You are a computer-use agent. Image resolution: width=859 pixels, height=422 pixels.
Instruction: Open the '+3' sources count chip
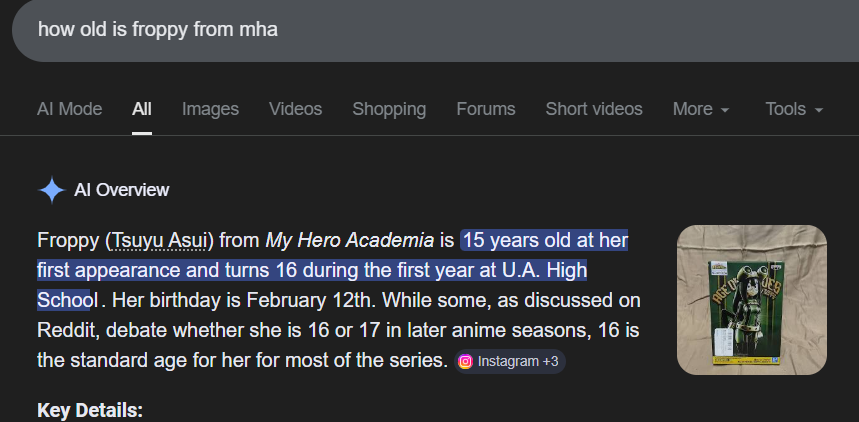point(550,362)
